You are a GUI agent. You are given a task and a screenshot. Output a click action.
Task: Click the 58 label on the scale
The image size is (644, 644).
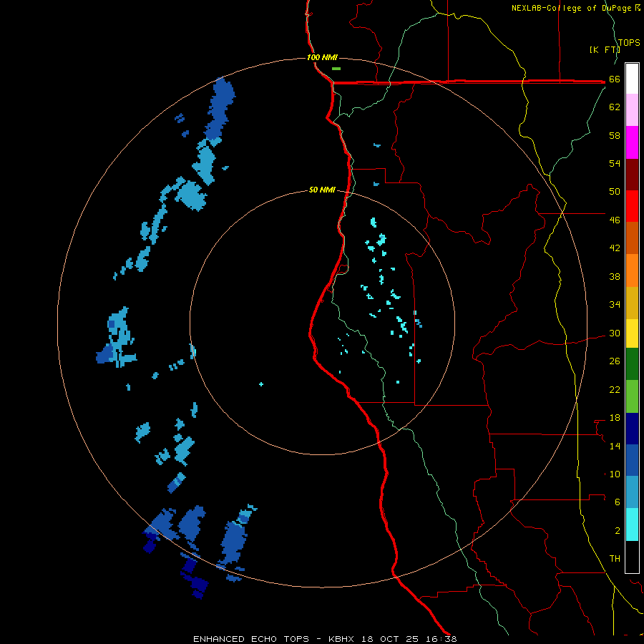click(615, 135)
